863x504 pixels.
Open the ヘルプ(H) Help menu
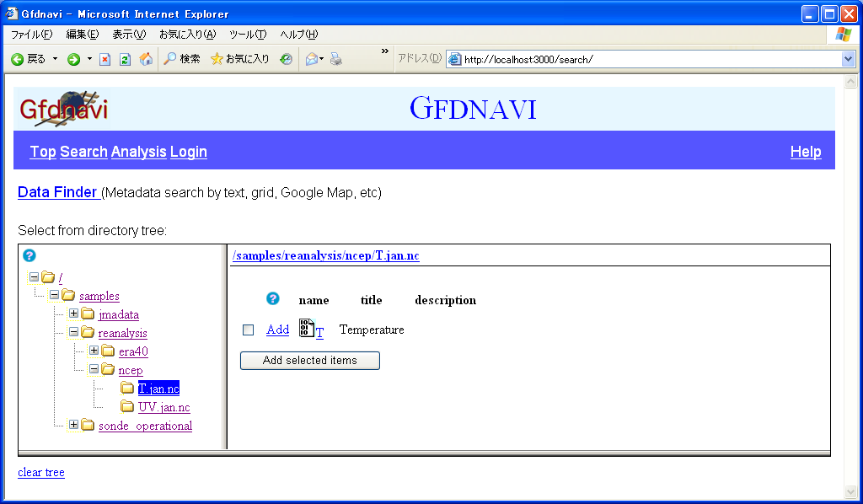(x=299, y=34)
